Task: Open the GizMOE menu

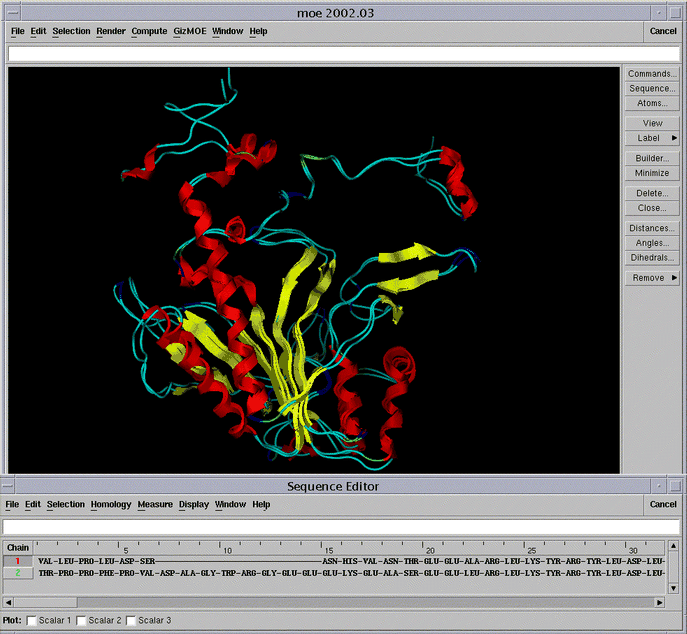Action: (189, 31)
